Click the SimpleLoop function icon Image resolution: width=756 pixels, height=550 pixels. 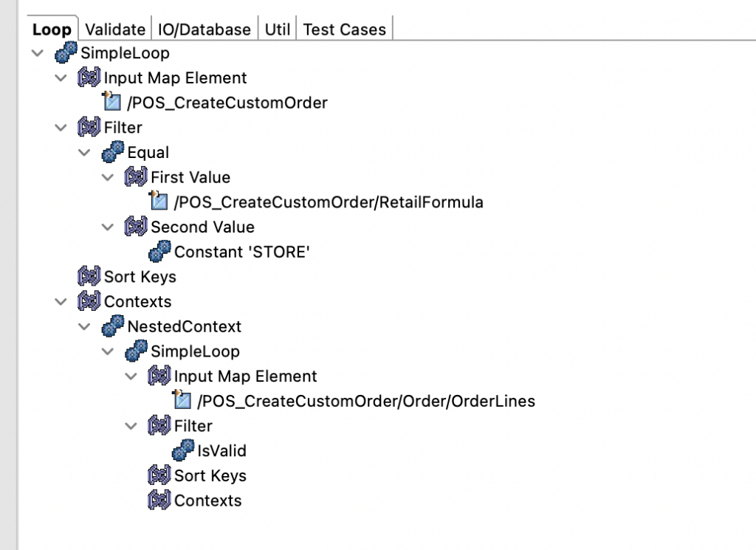(x=66, y=52)
